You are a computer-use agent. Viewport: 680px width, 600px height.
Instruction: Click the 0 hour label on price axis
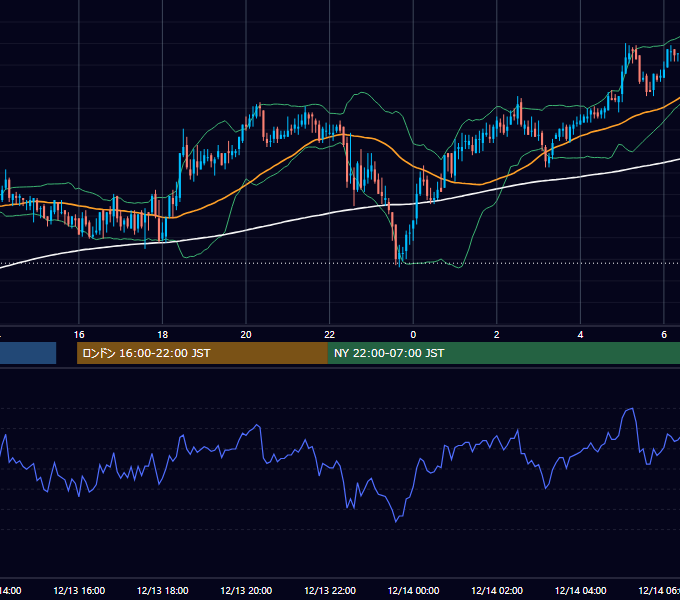(413, 335)
